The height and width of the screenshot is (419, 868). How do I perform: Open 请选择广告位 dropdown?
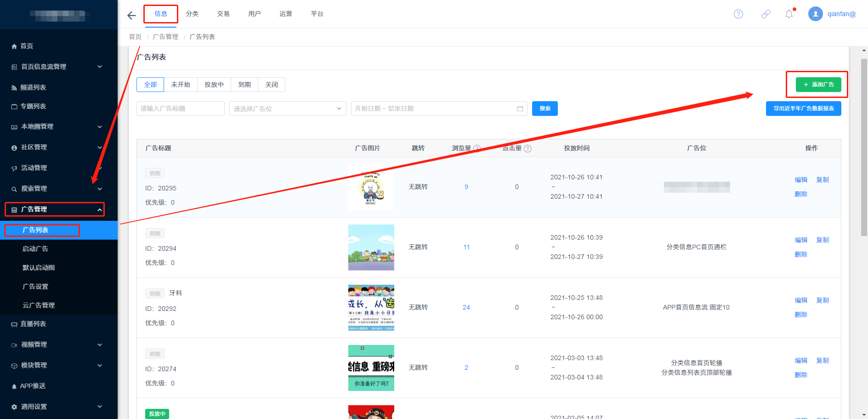[288, 109]
